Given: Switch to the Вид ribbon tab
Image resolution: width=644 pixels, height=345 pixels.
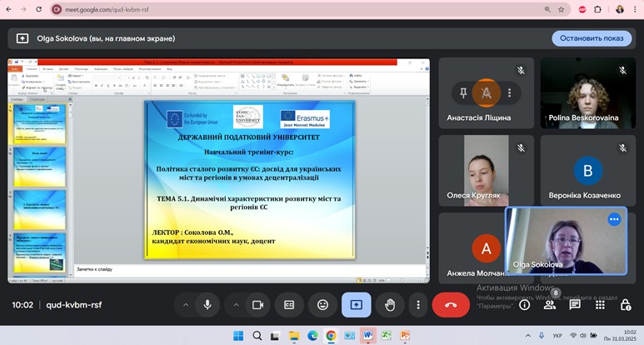Looking at the screenshot, I should coord(169,69).
